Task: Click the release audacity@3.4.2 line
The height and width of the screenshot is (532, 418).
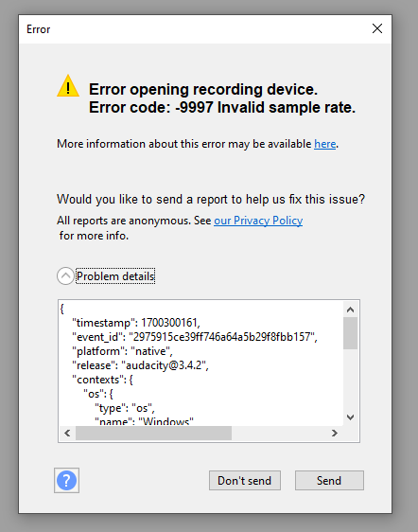Action: pos(140,365)
